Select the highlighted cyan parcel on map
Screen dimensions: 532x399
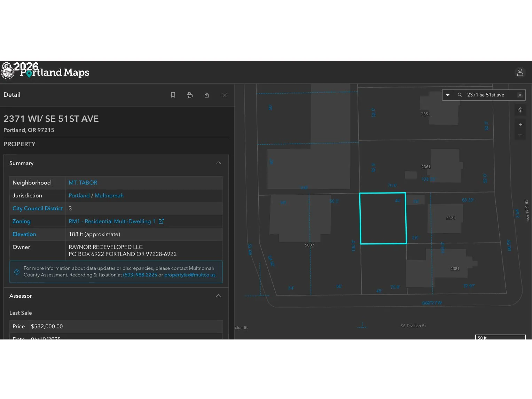[383, 218]
